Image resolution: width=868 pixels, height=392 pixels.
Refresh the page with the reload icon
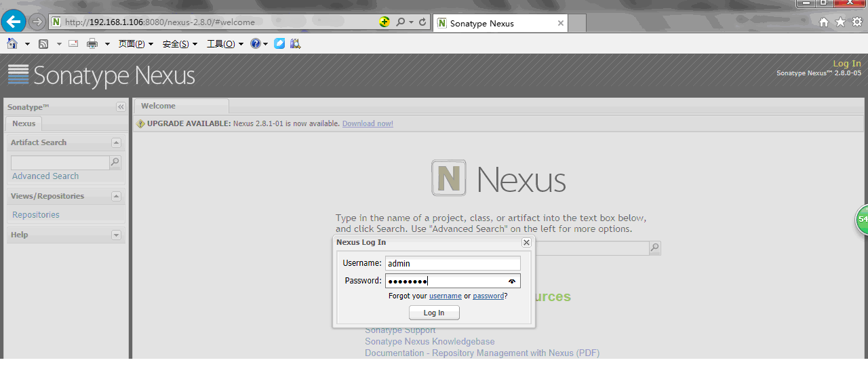pyautogui.click(x=422, y=22)
